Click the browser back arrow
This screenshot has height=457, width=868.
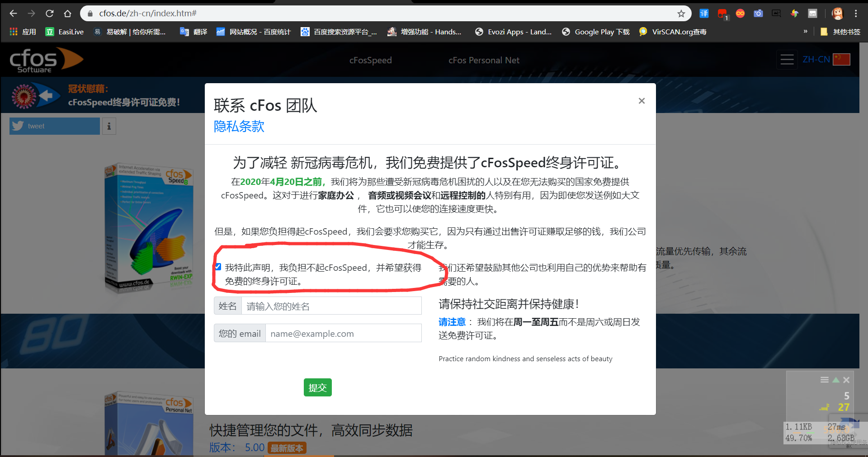[13, 14]
